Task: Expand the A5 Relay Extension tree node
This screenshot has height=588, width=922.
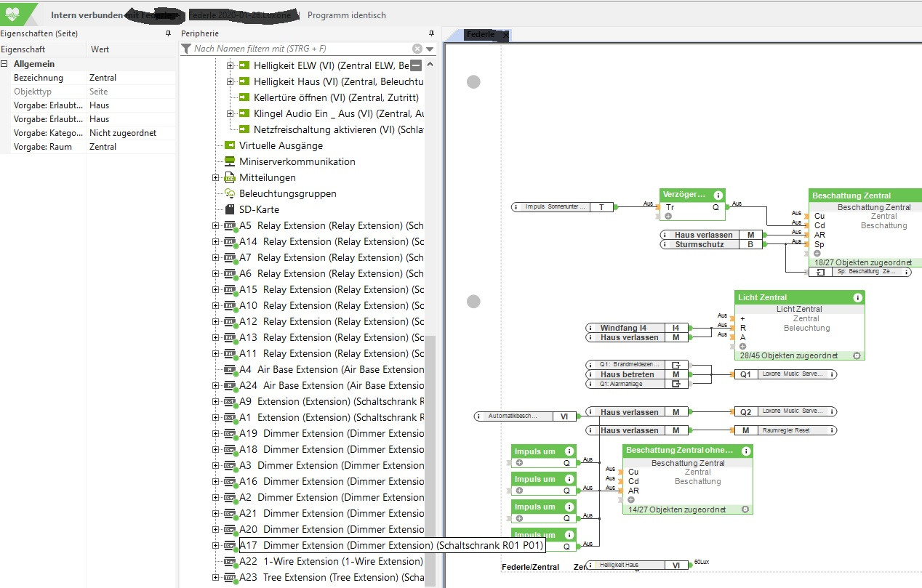Action: 215,225
